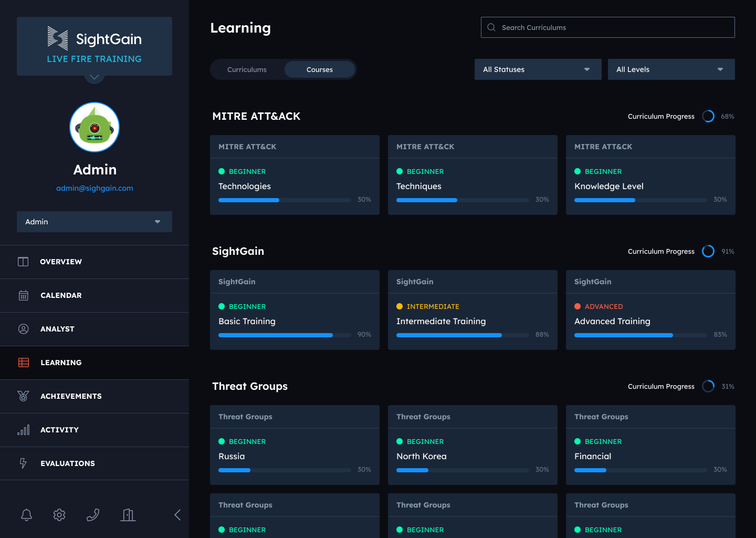Click the red ADVANCED level dot
The image size is (756, 538).
(x=577, y=306)
